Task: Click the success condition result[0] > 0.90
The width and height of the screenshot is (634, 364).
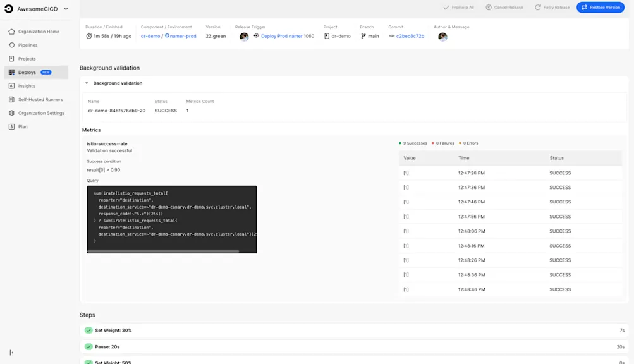Action: pyautogui.click(x=104, y=170)
